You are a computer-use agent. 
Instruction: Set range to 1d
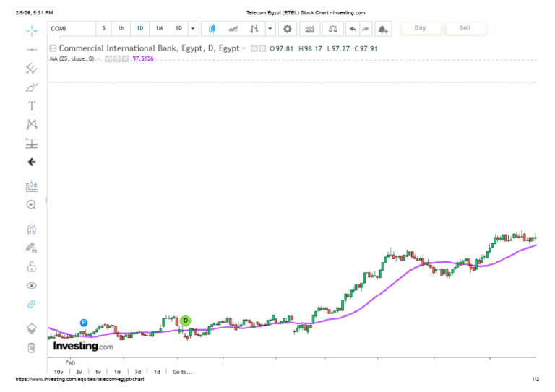point(157,372)
